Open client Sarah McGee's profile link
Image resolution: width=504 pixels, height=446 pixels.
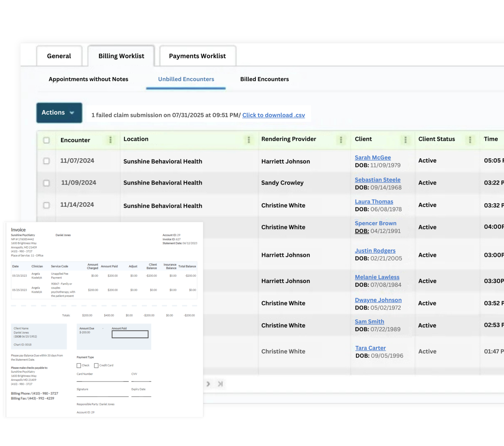[373, 157]
